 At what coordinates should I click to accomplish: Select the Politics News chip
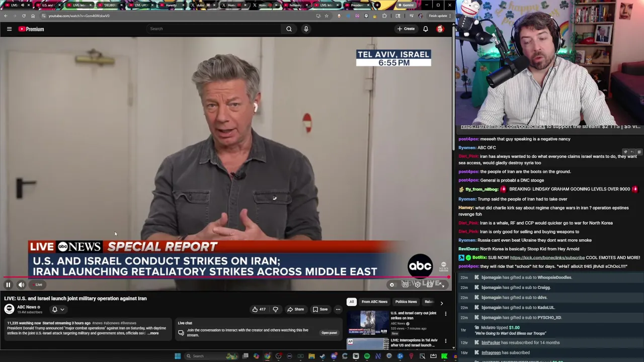click(406, 302)
